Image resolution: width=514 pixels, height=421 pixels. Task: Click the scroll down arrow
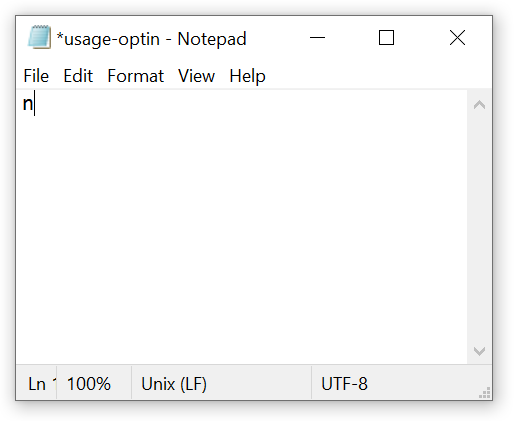pyautogui.click(x=479, y=351)
